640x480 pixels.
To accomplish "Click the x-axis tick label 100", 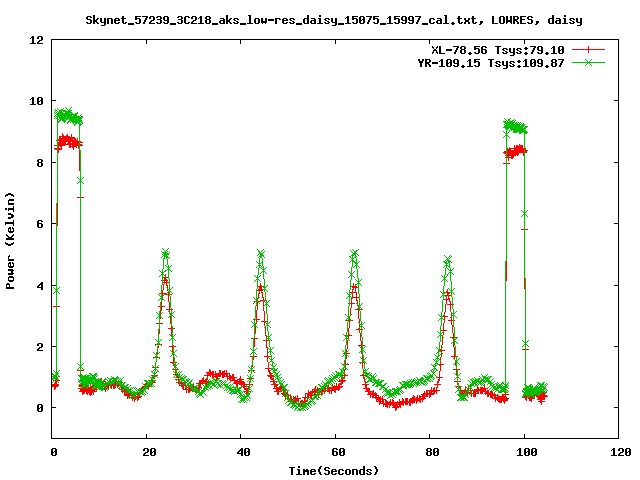I will [x=527, y=452].
